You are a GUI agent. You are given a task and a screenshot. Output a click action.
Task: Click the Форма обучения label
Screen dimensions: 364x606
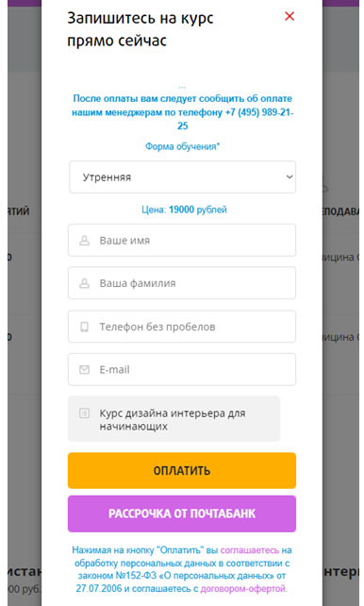182,146
